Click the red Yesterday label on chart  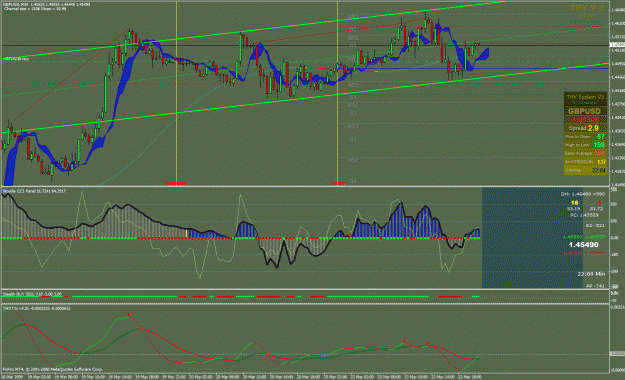point(176,183)
